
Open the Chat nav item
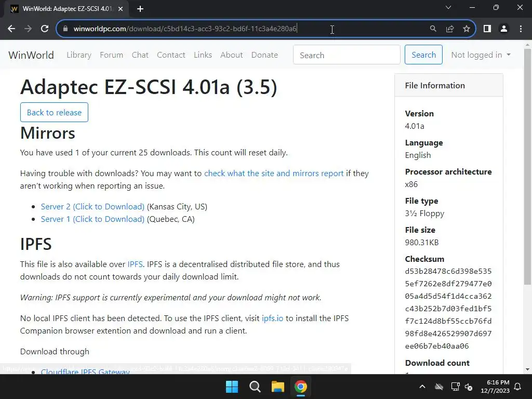(140, 55)
